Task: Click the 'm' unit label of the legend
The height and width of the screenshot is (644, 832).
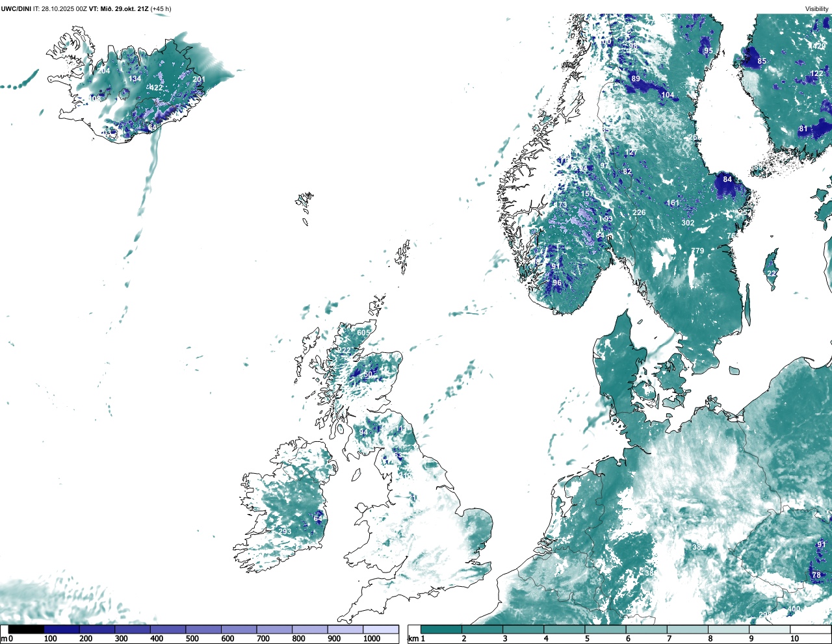Action: click(4, 639)
